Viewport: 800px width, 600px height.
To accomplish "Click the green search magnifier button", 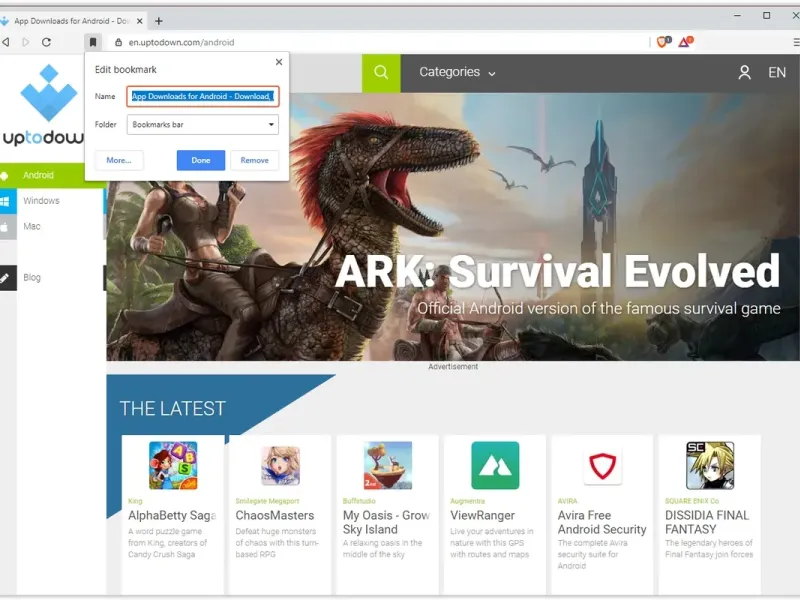I will pyautogui.click(x=381, y=73).
